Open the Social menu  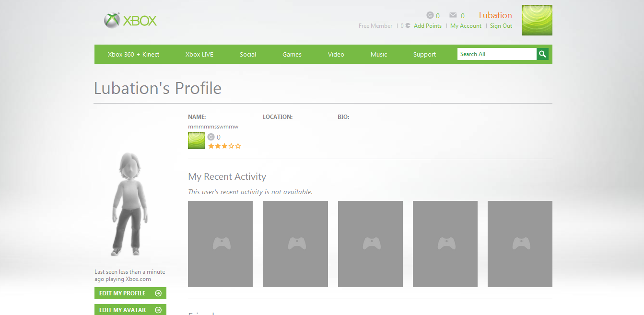248,54
